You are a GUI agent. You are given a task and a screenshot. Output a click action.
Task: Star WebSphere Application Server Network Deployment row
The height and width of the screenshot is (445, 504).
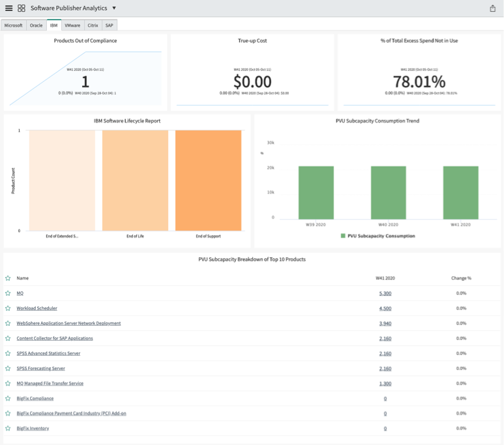(x=8, y=324)
